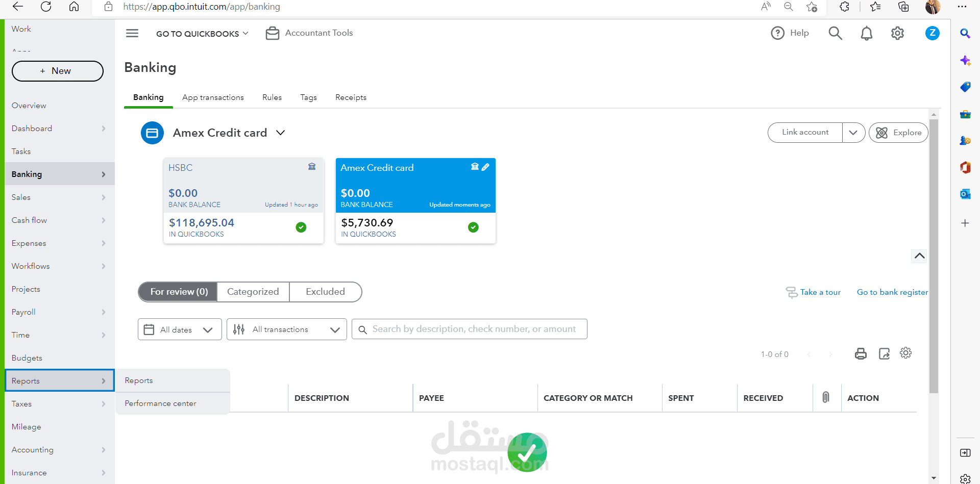Open the All transactions filter

point(287,329)
